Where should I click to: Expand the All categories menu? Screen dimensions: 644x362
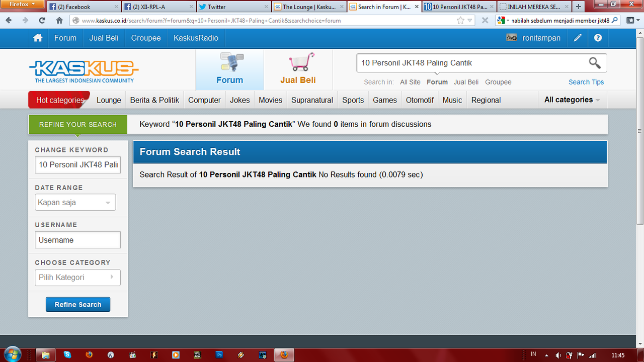(x=572, y=100)
